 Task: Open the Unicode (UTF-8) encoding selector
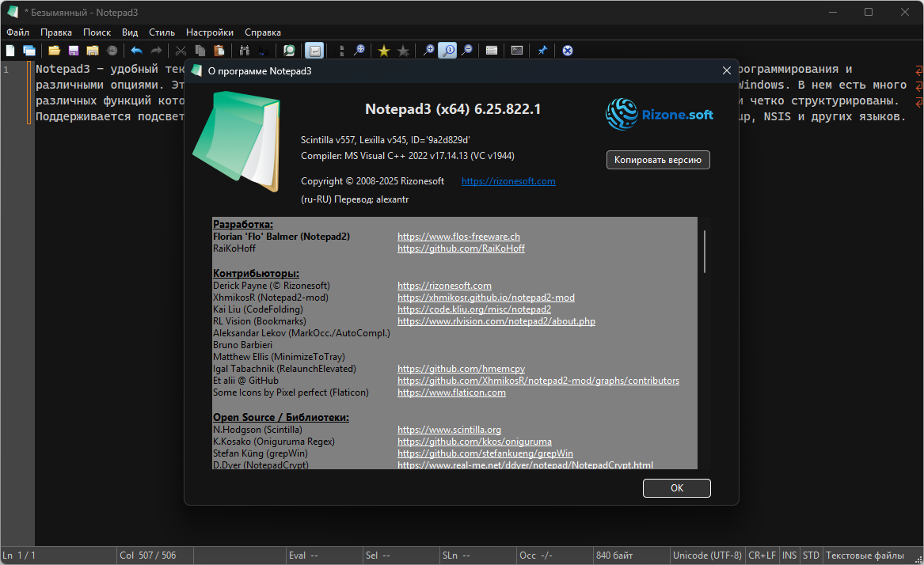click(707, 556)
